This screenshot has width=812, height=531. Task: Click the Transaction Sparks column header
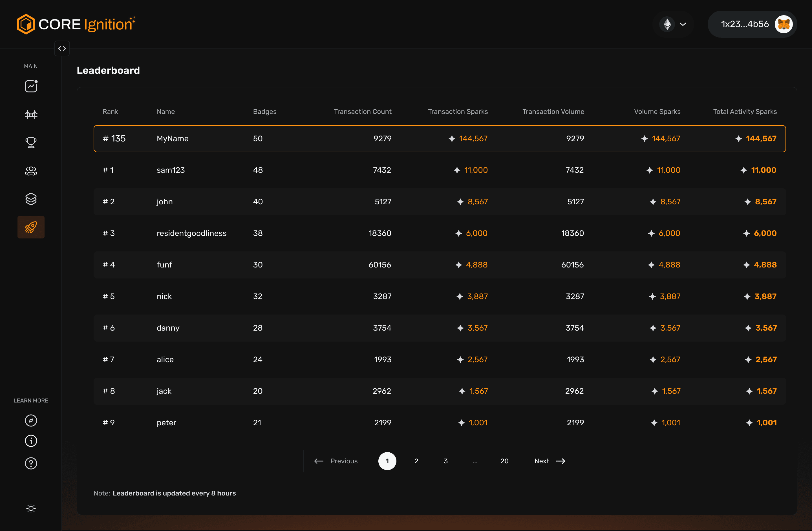(x=458, y=112)
